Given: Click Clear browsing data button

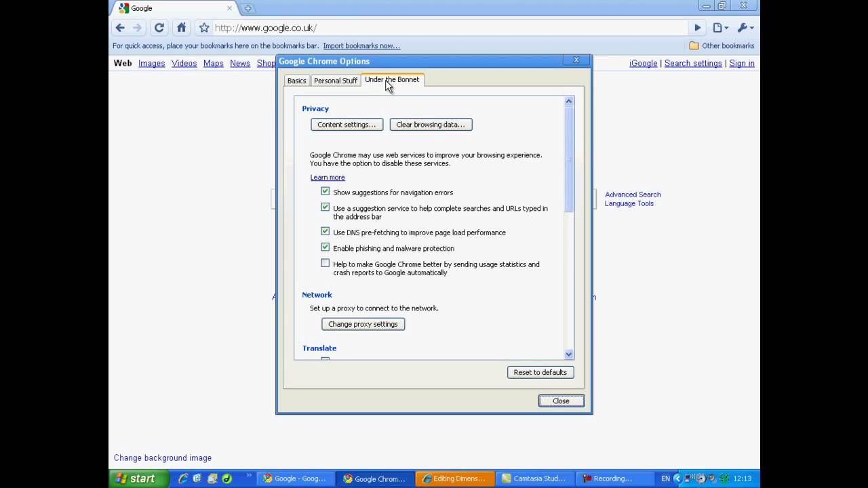Looking at the screenshot, I should (x=431, y=125).
